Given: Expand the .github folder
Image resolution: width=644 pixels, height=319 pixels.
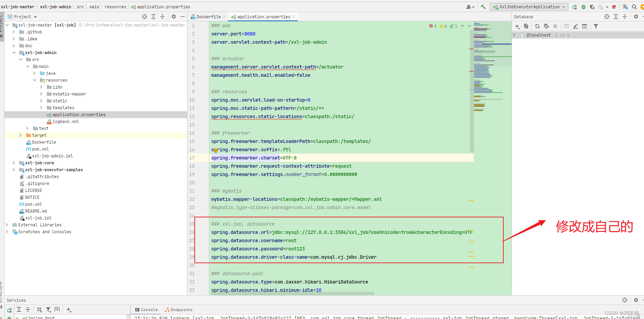Looking at the screenshot, I should [x=14, y=32].
